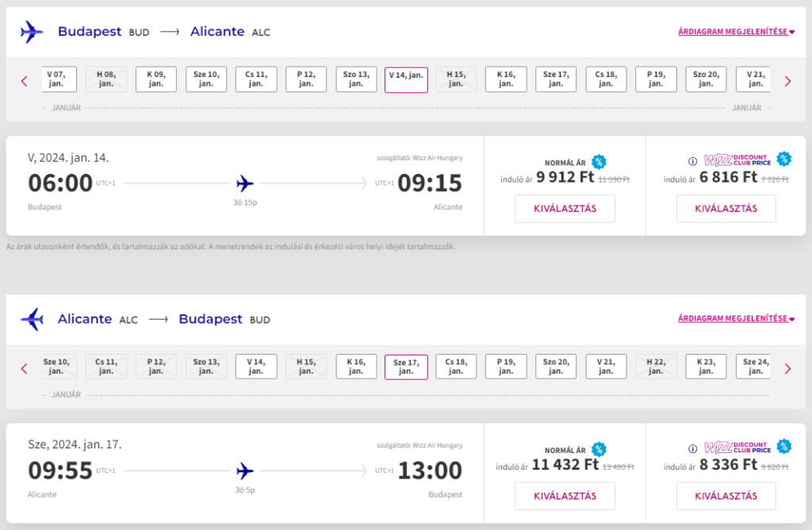
Task: Click the discount percent badge on outbound Normál ár
Action: [x=599, y=162]
